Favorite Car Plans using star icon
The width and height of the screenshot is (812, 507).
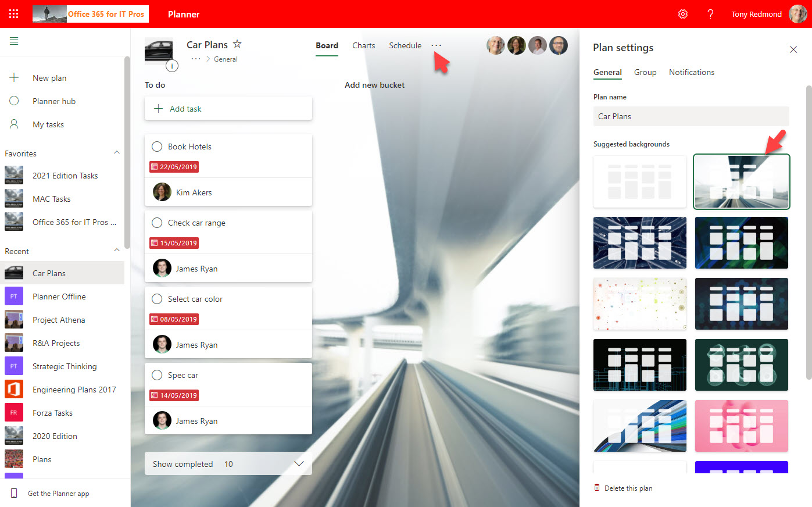click(237, 44)
